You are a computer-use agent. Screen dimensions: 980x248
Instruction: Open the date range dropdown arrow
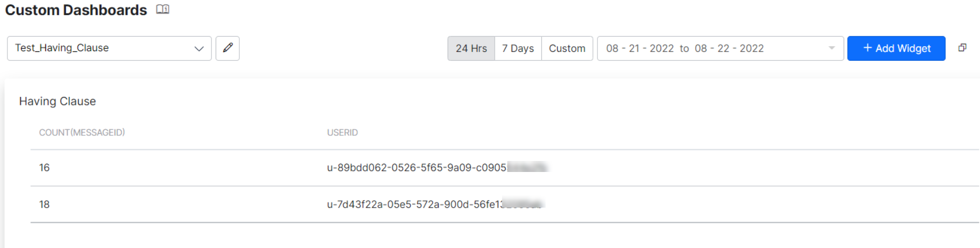click(x=832, y=48)
